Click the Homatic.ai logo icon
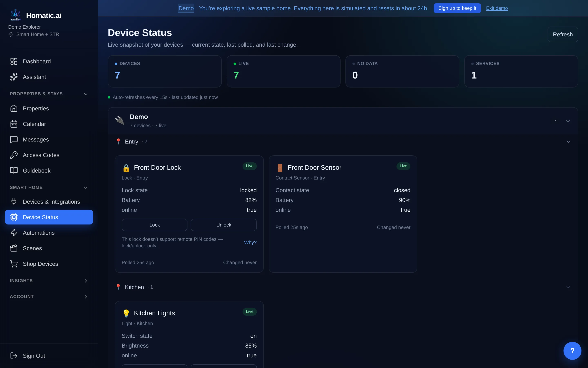Image resolution: width=588 pixels, height=368 pixels. coord(15,15)
